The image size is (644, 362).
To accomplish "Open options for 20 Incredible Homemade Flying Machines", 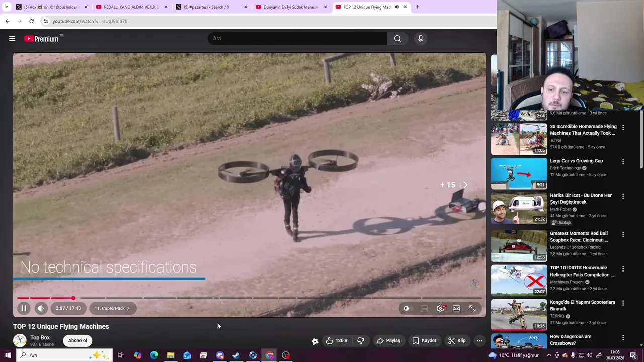I will coord(623,128).
